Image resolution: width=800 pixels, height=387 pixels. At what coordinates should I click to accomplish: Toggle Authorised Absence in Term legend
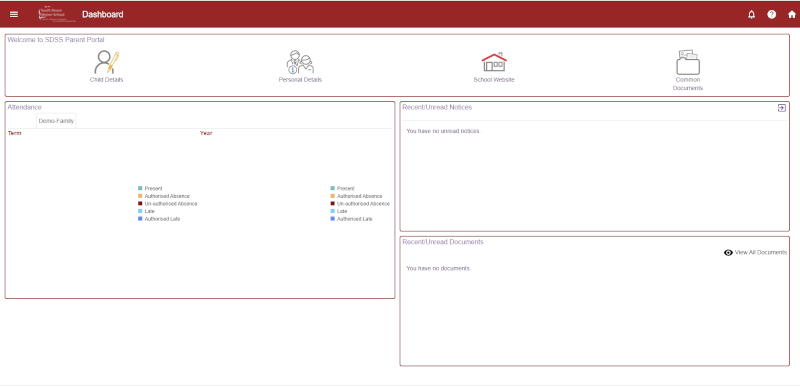coord(164,196)
